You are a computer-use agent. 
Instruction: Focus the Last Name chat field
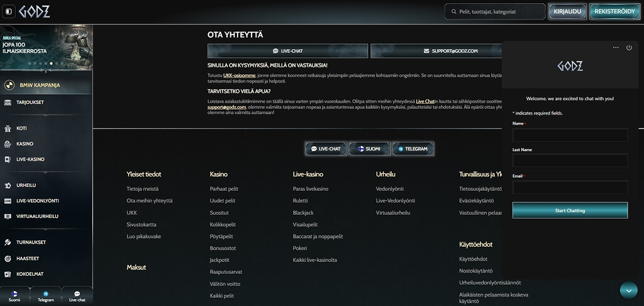570,161
